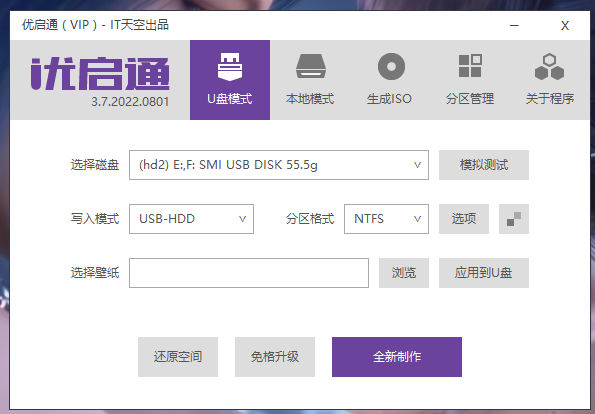Minimize the 优启通 window

click(514, 26)
